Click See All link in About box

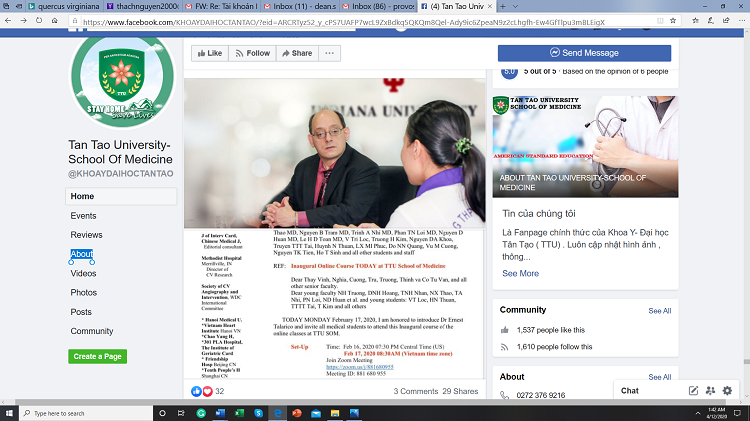(x=660, y=377)
